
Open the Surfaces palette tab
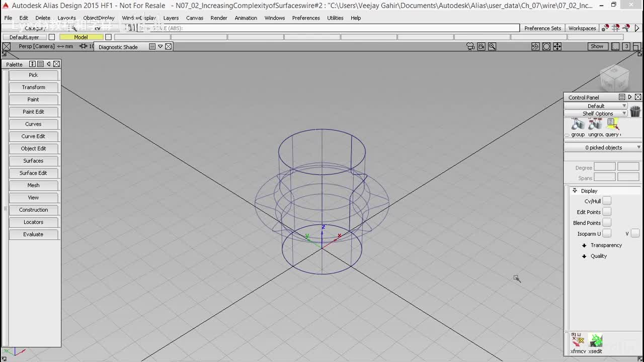[33, 161]
